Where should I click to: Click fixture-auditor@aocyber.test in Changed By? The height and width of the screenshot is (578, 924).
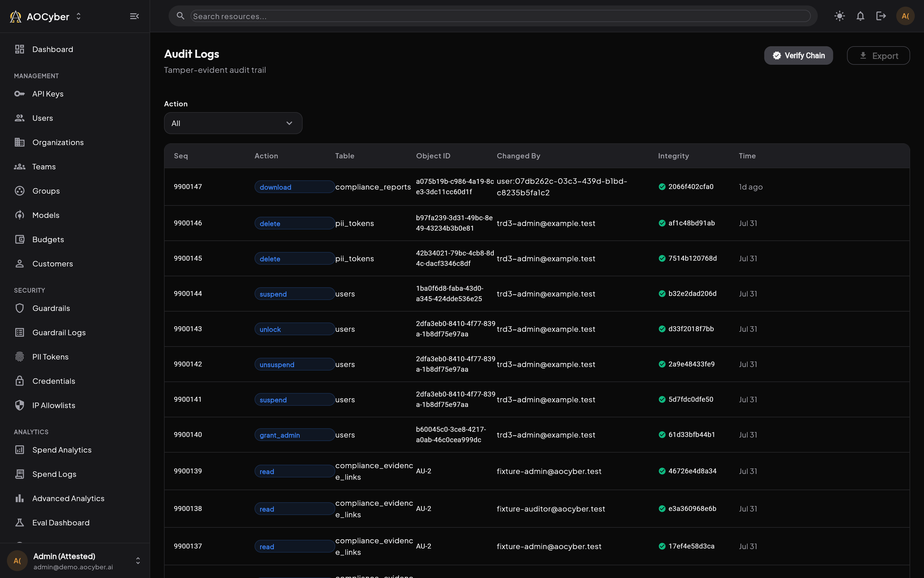coord(551,509)
